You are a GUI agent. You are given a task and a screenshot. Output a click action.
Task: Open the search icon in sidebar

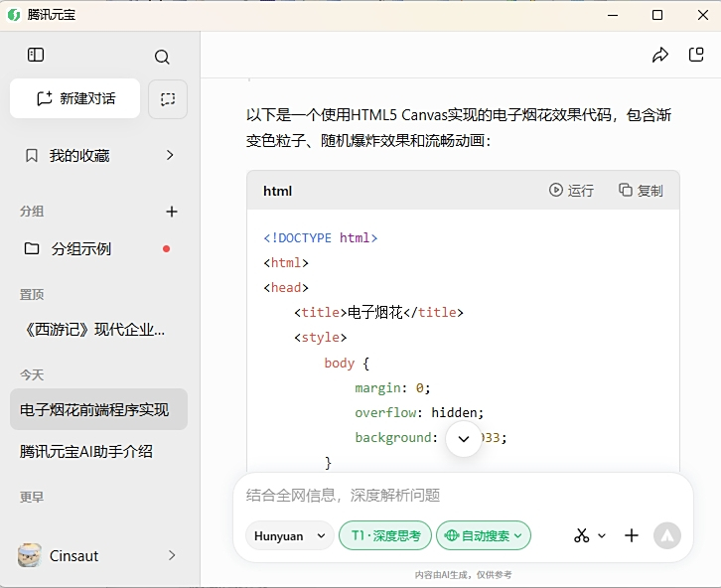tap(162, 57)
